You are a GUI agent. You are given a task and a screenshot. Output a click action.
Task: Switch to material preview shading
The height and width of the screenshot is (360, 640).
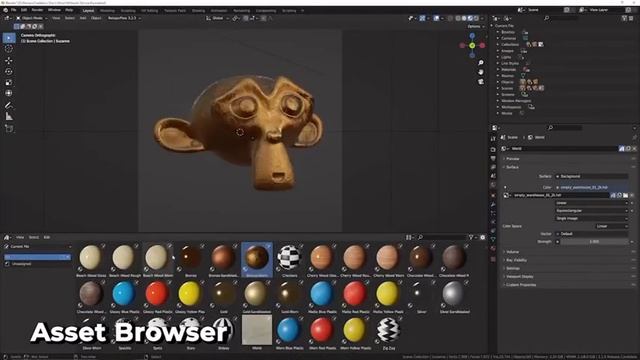coord(470,18)
